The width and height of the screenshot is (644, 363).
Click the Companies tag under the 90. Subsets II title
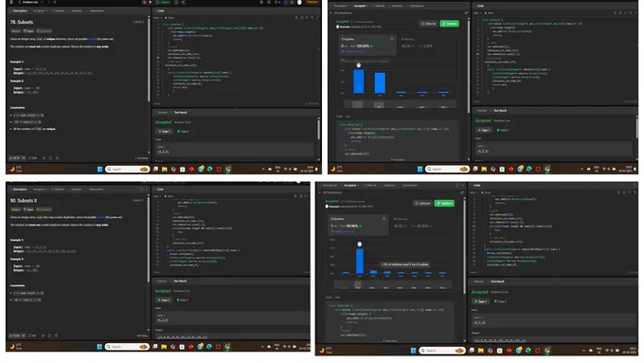(x=44, y=209)
